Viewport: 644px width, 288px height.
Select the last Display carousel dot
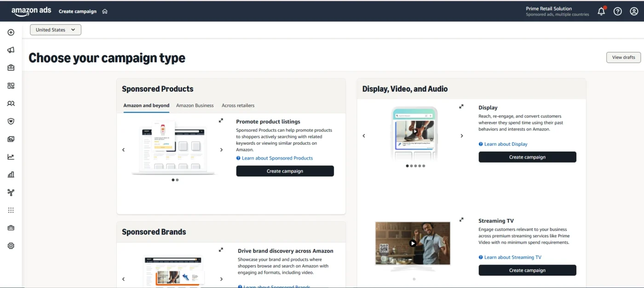[x=424, y=166]
